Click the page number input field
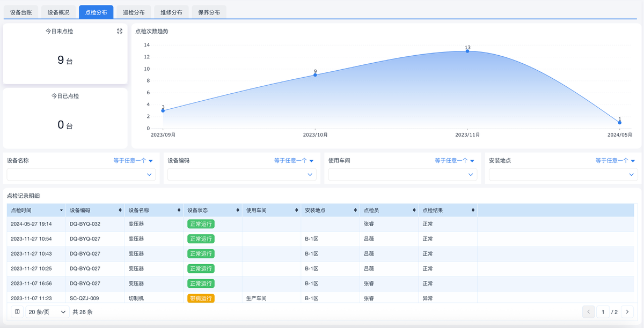This screenshot has height=328, width=644. pyautogui.click(x=603, y=312)
